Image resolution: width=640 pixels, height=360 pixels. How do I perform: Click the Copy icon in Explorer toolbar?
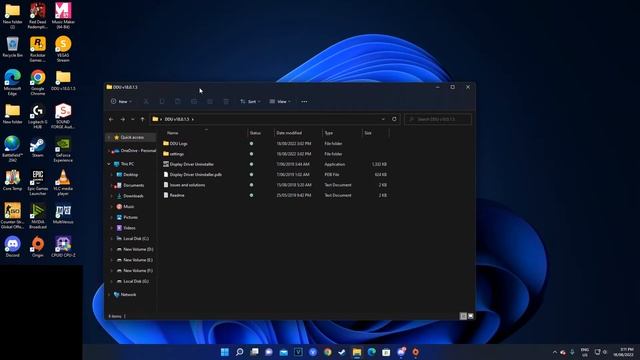[x=162, y=102]
